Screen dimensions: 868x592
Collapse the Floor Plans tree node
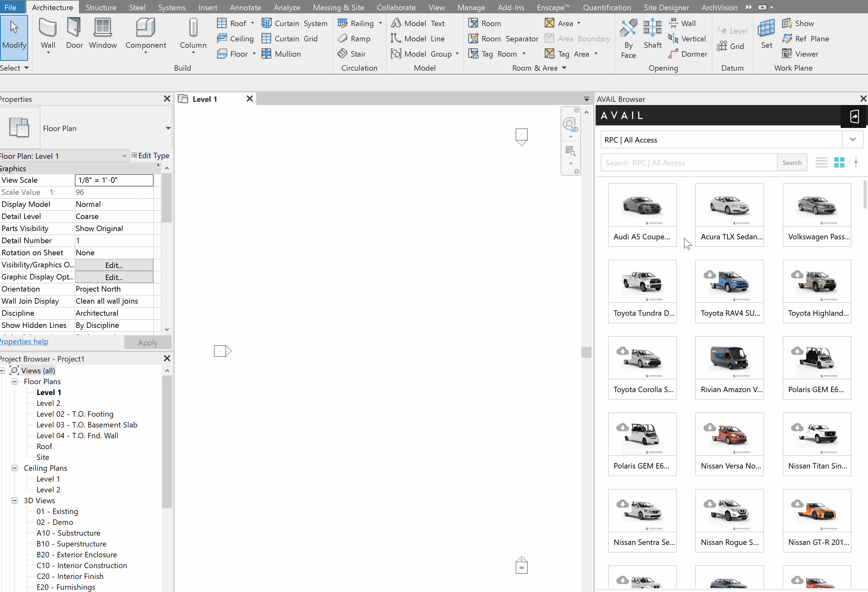tap(15, 381)
